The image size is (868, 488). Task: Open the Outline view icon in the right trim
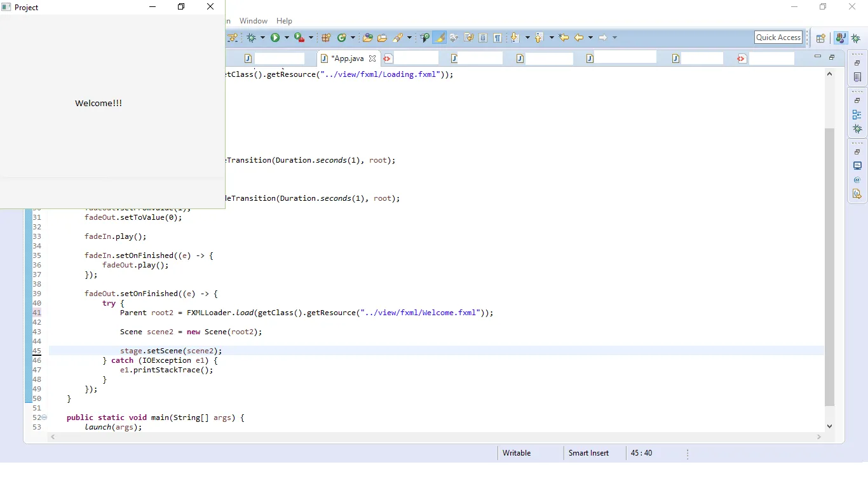click(x=857, y=115)
